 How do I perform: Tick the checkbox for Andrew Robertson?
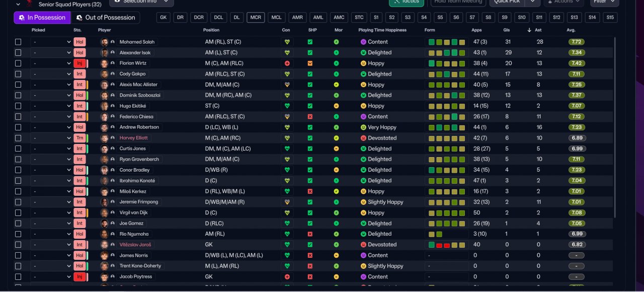pos(18,127)
